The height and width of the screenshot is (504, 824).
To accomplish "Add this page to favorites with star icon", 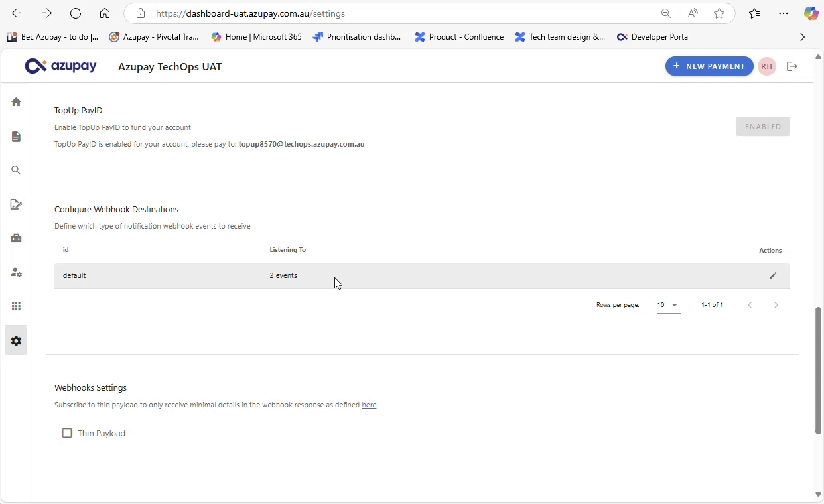I will 719,13.
